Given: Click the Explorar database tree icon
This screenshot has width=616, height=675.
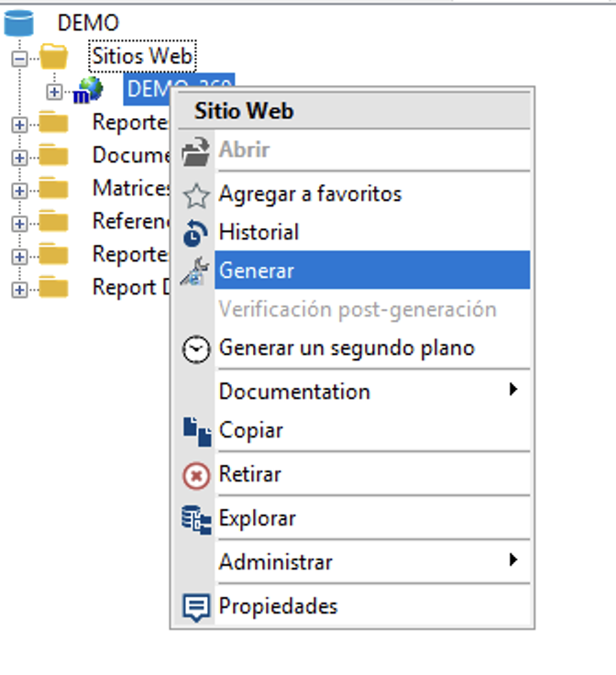Looking at the screenshot, I should [x=196, y=520].
